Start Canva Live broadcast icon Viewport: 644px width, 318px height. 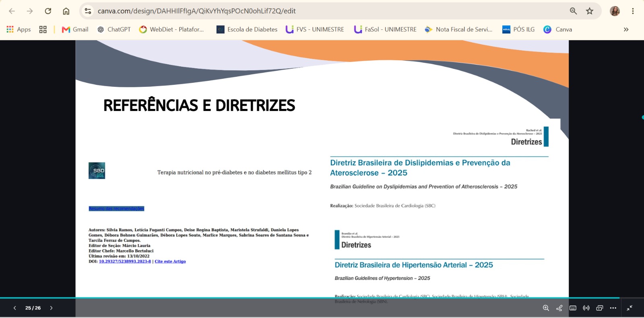(586, 308)
